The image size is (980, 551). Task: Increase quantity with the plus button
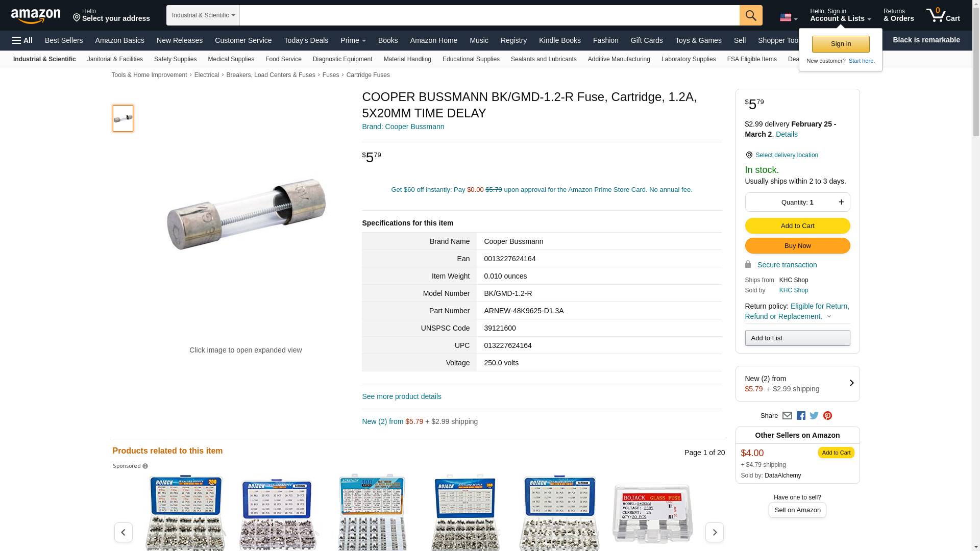click(841, 202)
